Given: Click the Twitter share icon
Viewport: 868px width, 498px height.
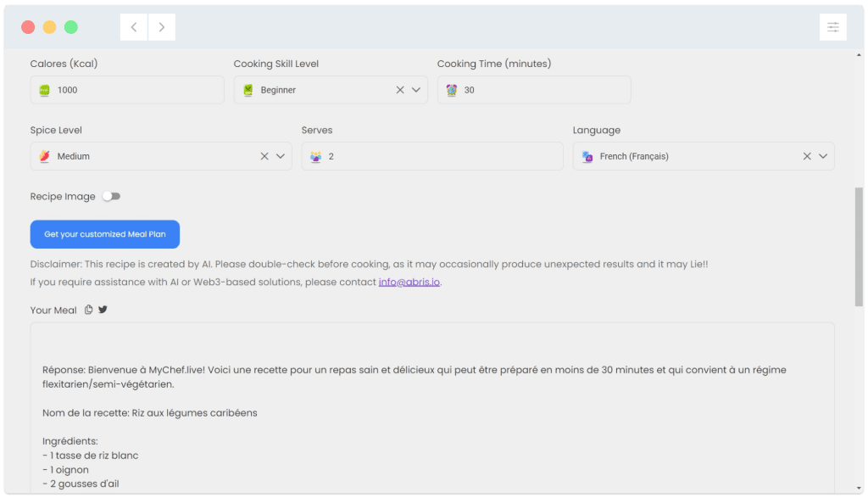Looking at the screenshot, I should 103,310.
